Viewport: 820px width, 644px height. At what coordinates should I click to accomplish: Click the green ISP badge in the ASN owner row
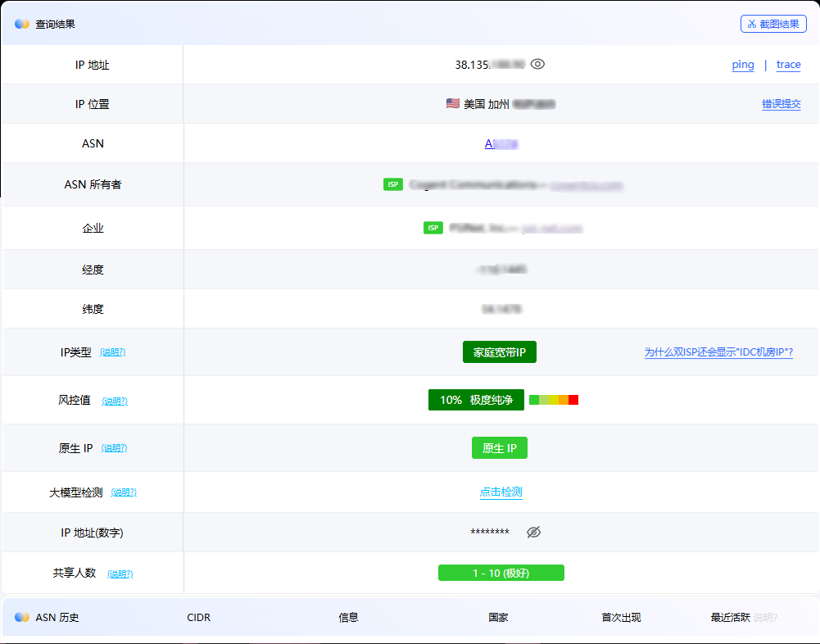(x=393, y=184)
